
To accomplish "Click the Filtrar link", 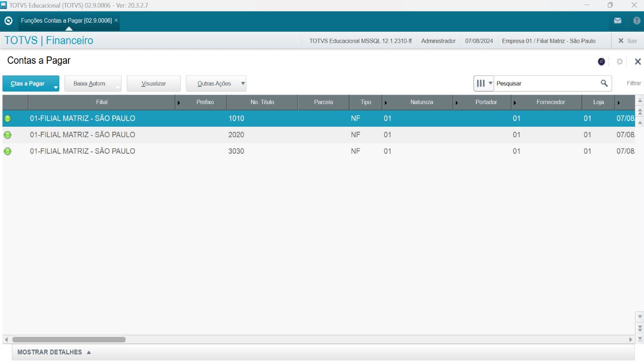I will click(x=634, y=83).
